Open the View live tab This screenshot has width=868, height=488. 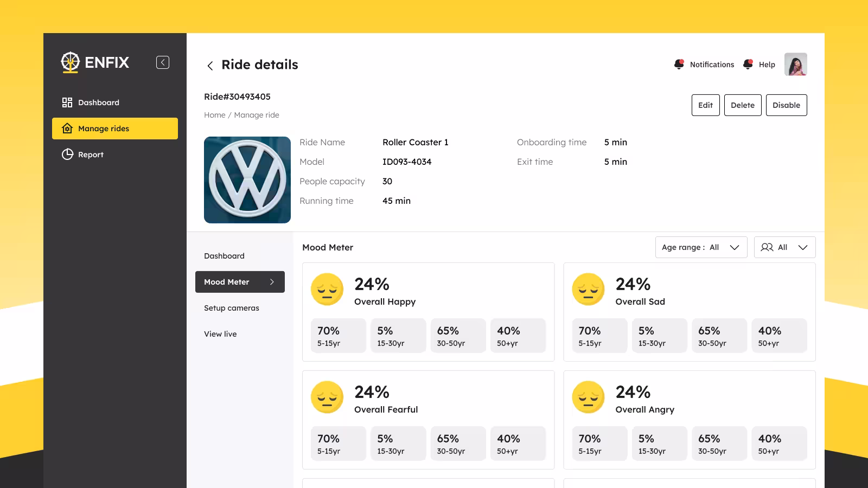click(220, 334)
